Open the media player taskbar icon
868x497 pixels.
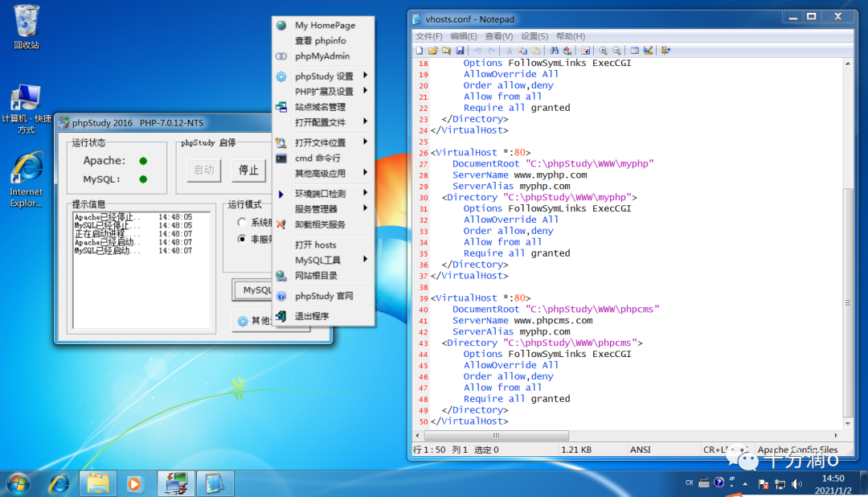click(x=134, y=483)
